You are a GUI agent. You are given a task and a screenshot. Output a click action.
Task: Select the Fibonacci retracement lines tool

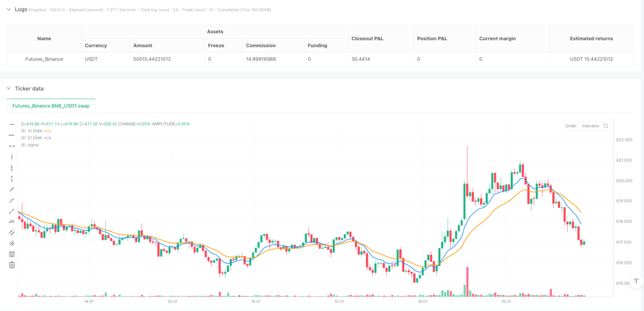tap(12, 254)
